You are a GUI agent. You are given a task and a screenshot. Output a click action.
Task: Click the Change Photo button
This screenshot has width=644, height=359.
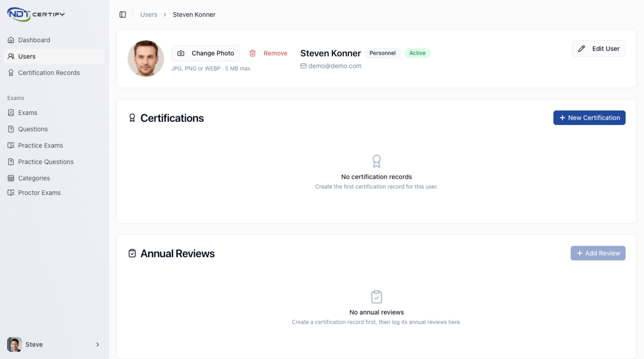tap(205, 53)
